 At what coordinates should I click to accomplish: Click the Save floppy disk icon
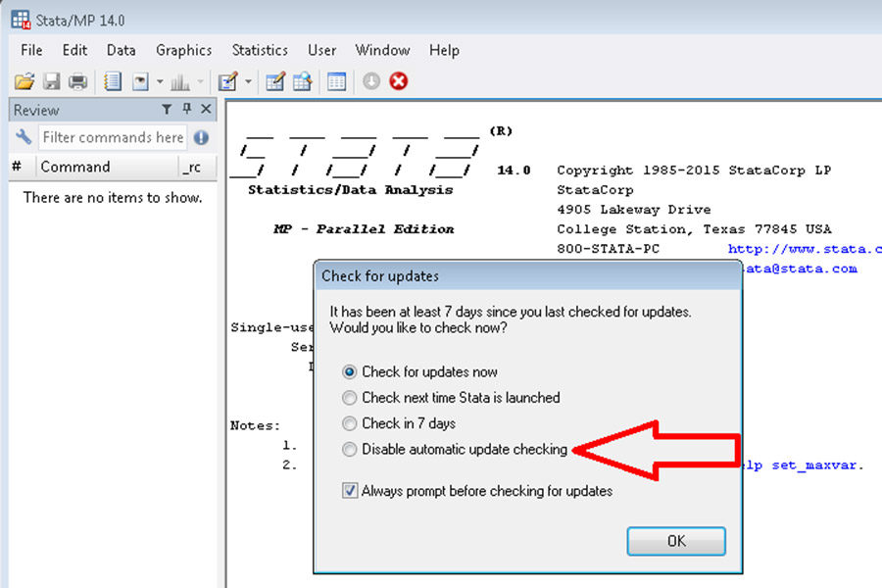tap(52, 81)
